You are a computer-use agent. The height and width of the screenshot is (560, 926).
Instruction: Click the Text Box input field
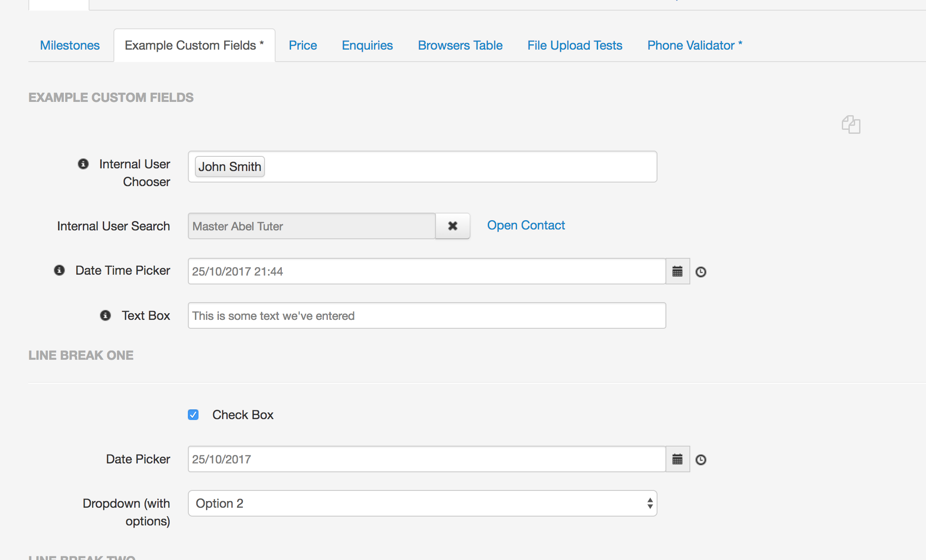426,315
